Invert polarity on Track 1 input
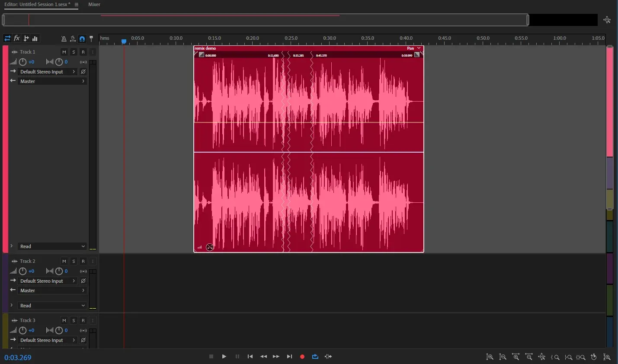618x364 pixels. pyautogui.click(x=83, y=72)
